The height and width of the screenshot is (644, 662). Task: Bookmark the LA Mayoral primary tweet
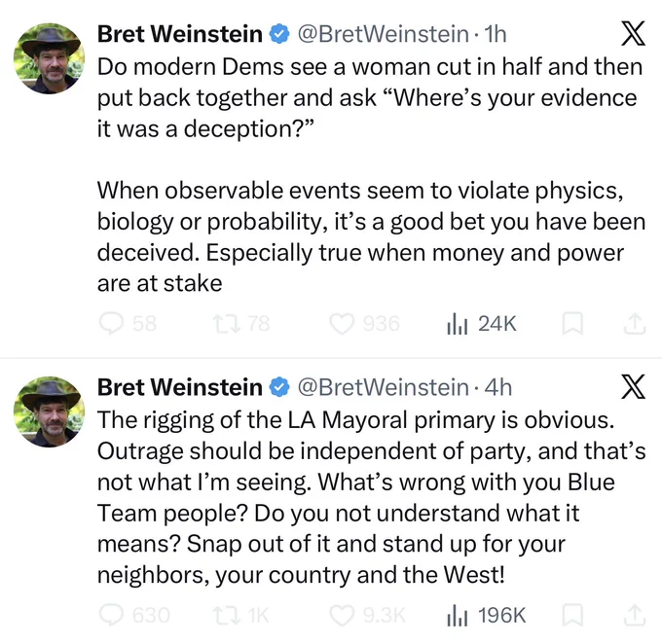click(x=572, y=615)
